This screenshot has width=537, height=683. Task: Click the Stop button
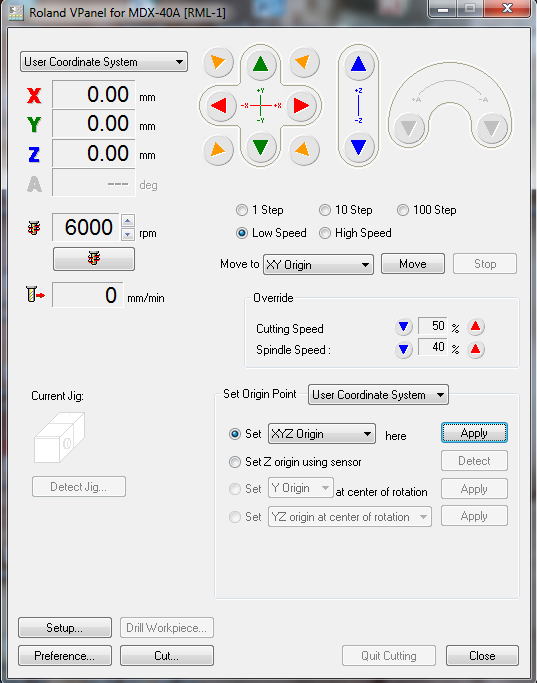[485, 264]
